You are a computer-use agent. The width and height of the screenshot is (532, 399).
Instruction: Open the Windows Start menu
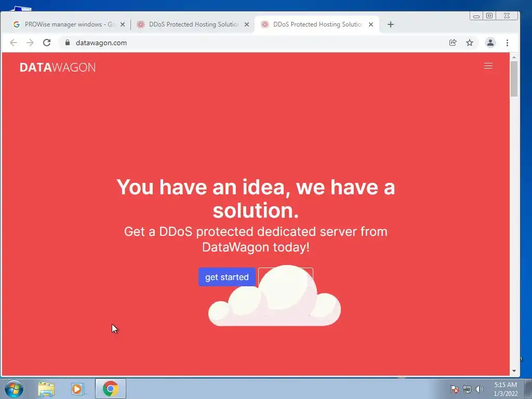14,389
